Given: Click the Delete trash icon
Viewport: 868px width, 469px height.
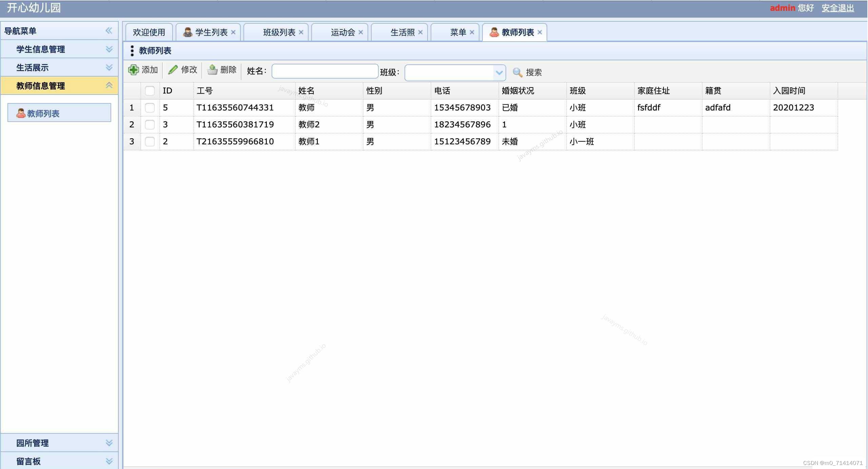Looking at the screenshot, I should tap(213, 70).
